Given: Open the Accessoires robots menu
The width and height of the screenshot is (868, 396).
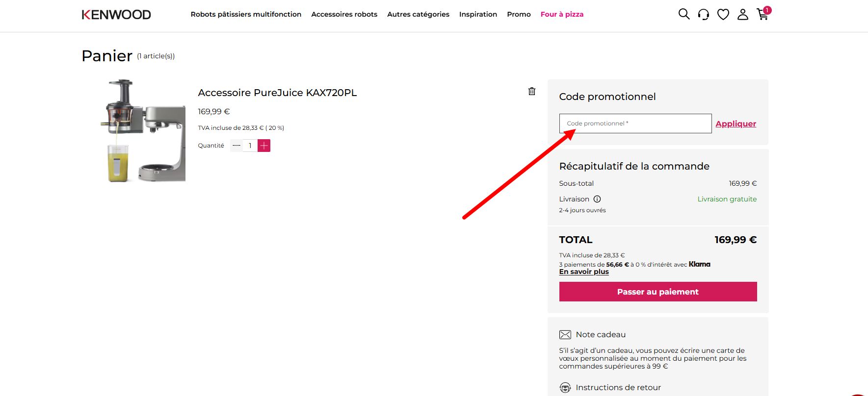Looking at the screenshot, I should 344,14.
